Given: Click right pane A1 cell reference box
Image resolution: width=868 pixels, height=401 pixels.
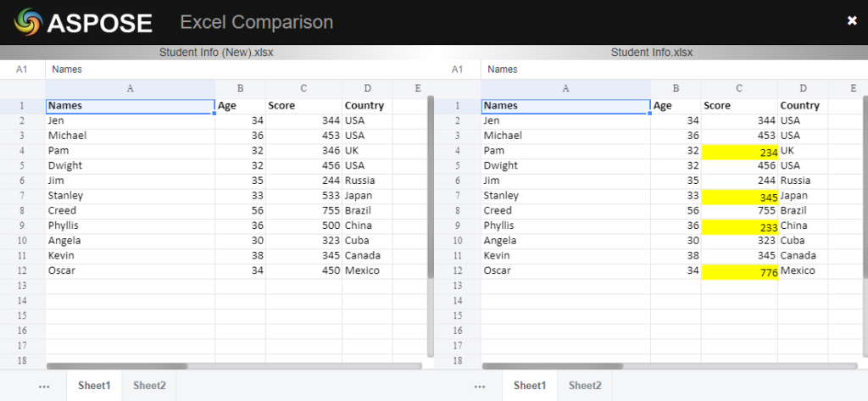Looking at the screenshot, I should pyautogui.click(x=458, y=70).
